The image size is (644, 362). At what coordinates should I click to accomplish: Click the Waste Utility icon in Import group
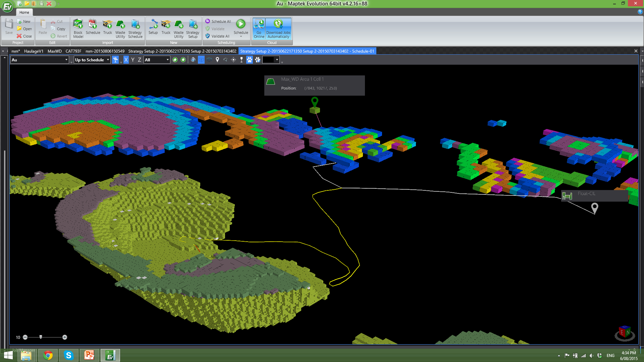click(120, 28)
